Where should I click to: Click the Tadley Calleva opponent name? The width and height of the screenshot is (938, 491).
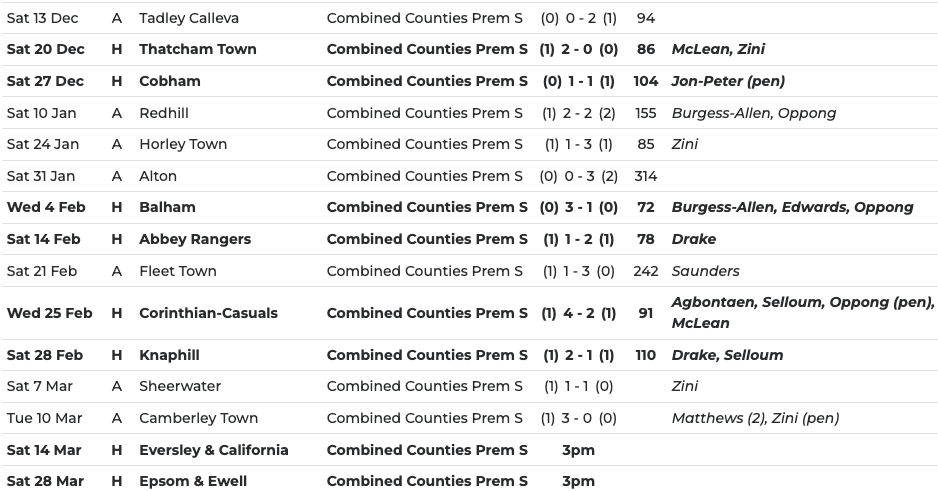pos(189,18)
